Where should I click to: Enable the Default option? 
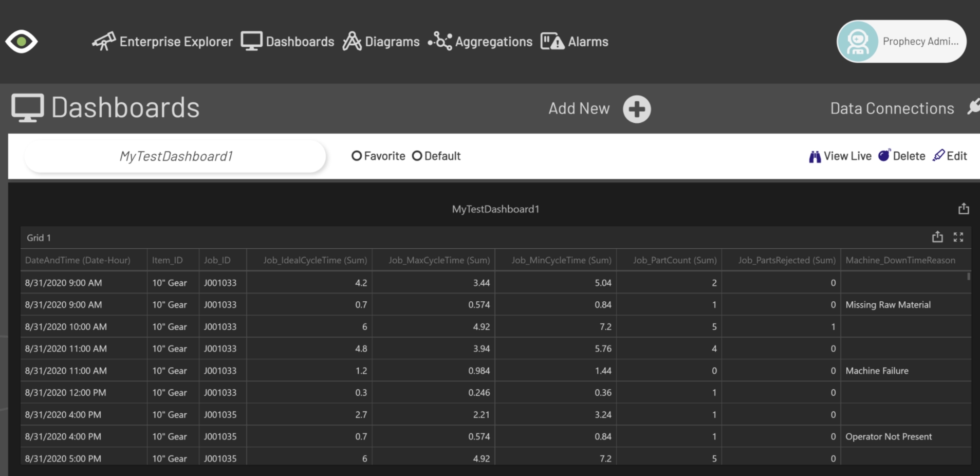[x=417, y=156]
